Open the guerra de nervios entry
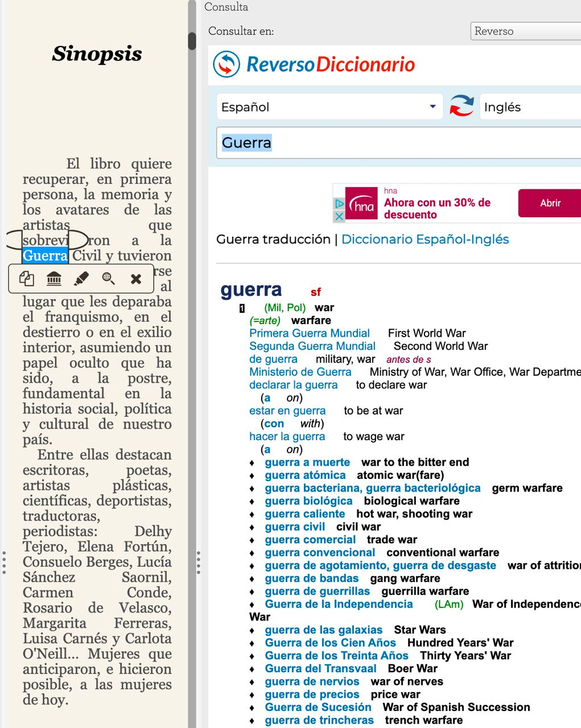The height and width of the screenshot is (728, 581). tap(312, 682)
